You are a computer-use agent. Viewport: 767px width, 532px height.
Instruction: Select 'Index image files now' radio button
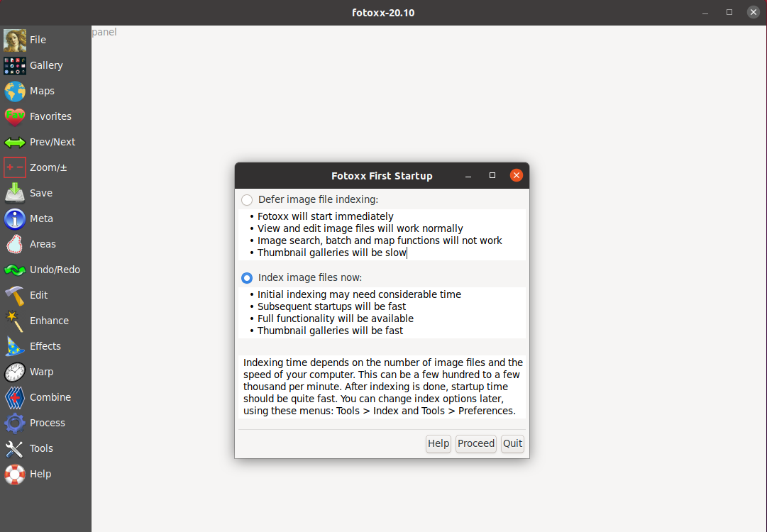click(x=247, y=278)
